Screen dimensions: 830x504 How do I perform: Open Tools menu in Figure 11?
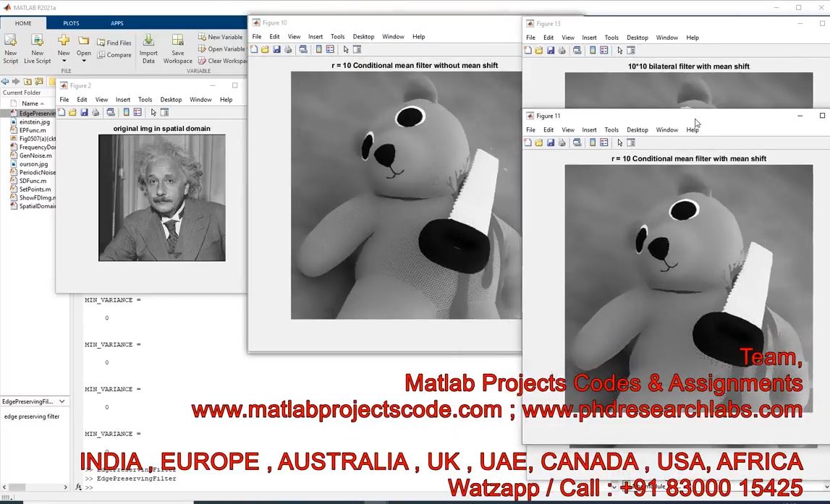[611, 130]
